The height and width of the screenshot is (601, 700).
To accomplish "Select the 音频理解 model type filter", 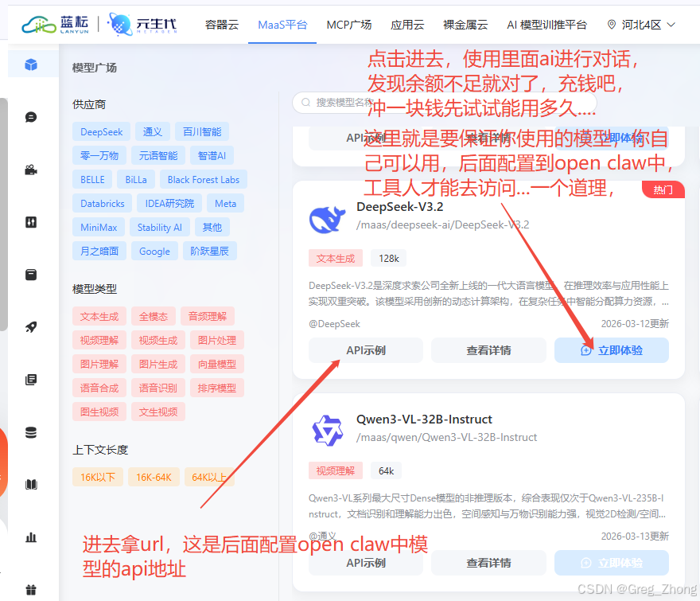I will pos(208,316).
